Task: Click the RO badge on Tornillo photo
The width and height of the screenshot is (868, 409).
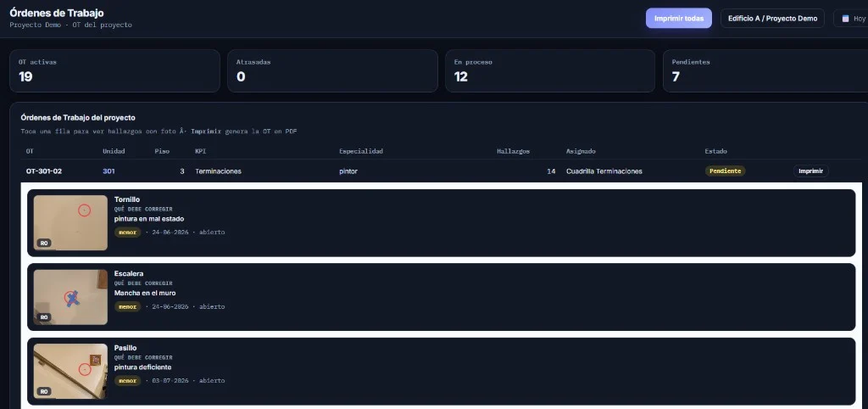Action: 44,243
